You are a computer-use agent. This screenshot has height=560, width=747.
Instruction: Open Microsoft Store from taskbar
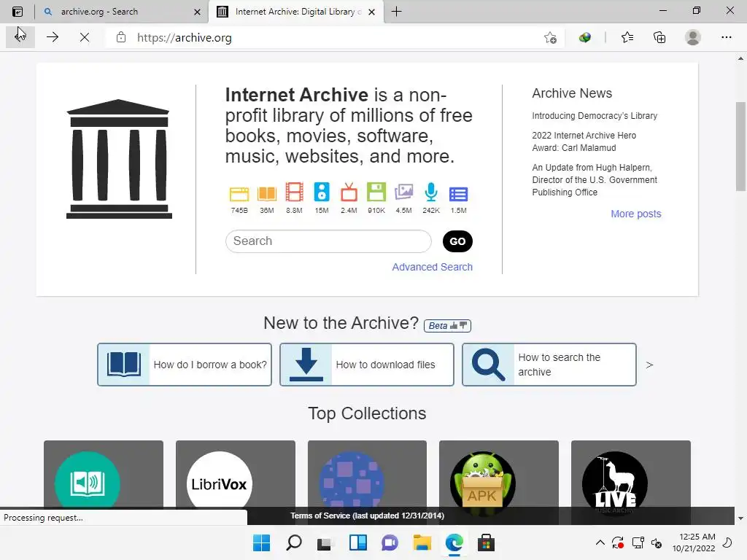click(486, 542)
